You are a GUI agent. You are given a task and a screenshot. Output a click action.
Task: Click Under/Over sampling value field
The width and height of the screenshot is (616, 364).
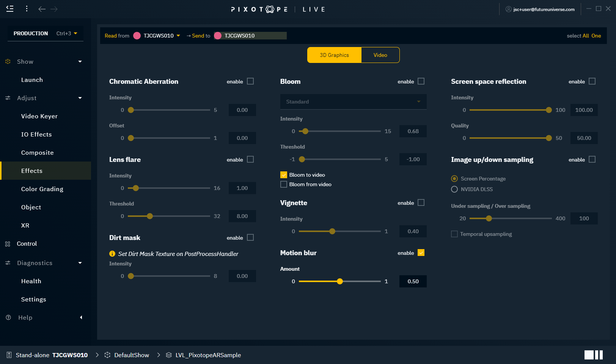tap(584, 218)
